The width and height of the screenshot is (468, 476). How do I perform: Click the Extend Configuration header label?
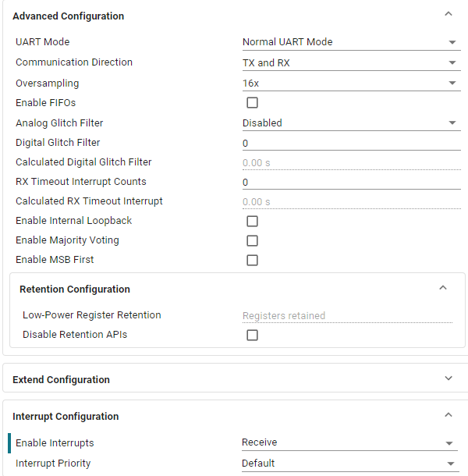pyautogui.click(x=61, y=380)
